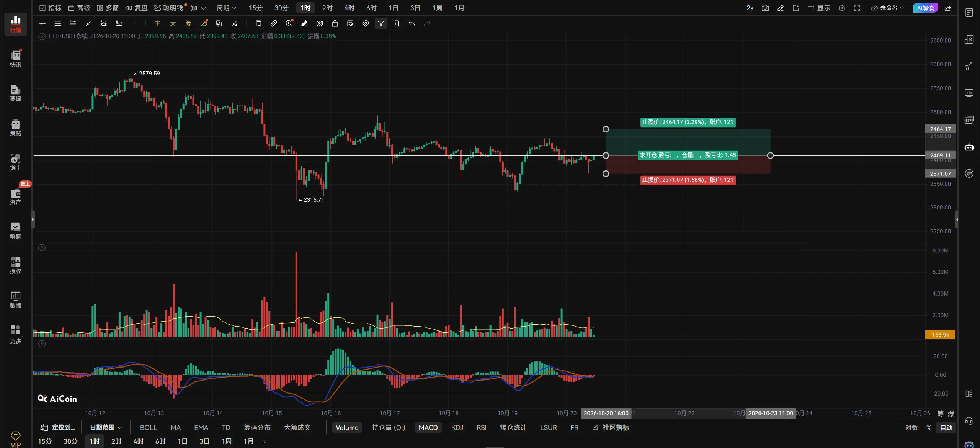The width and height of the screenshot is (980, 448).
Task: Expand the 周期 period dropdown
Action: tap(226, 8)
